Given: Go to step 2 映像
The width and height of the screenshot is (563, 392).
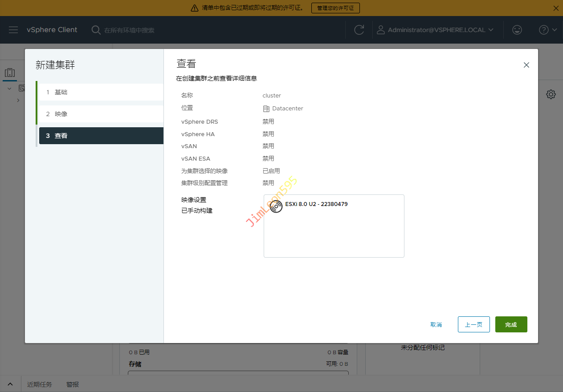Looking at the screenshot, I should coord(101,114).
